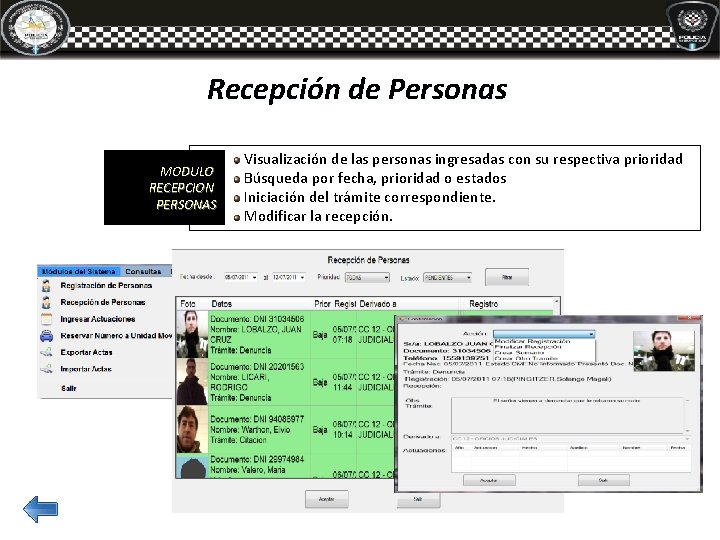Screen dimensions: 720x540
Task: Select photo of Warthon, Elvio row
Action: [x=192, y=429]
